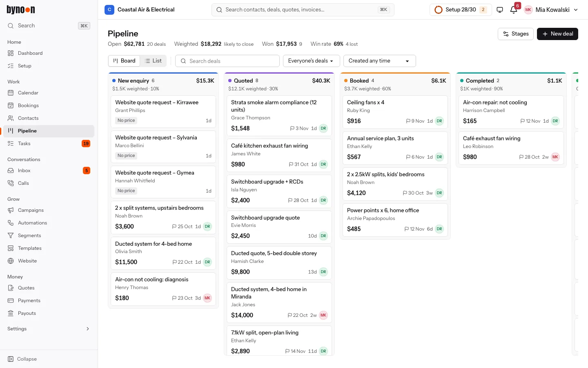
Task: Focus the global search contacts box
Action: (x=303, y=10)
